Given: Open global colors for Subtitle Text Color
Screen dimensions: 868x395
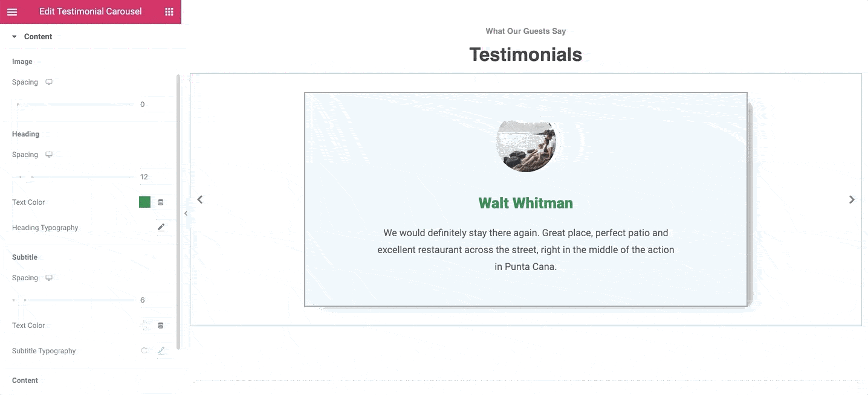Looking at the screenshot, I should tap(161, 326).
